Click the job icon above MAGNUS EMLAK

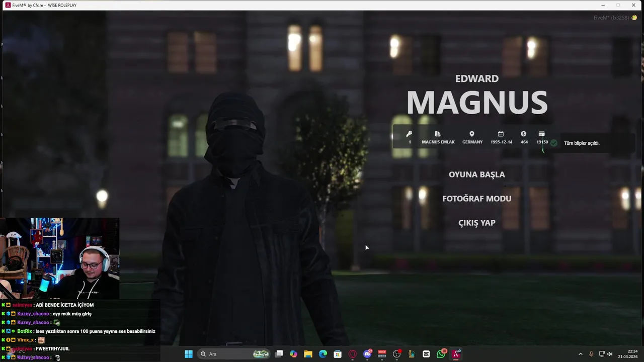(437, 134)
